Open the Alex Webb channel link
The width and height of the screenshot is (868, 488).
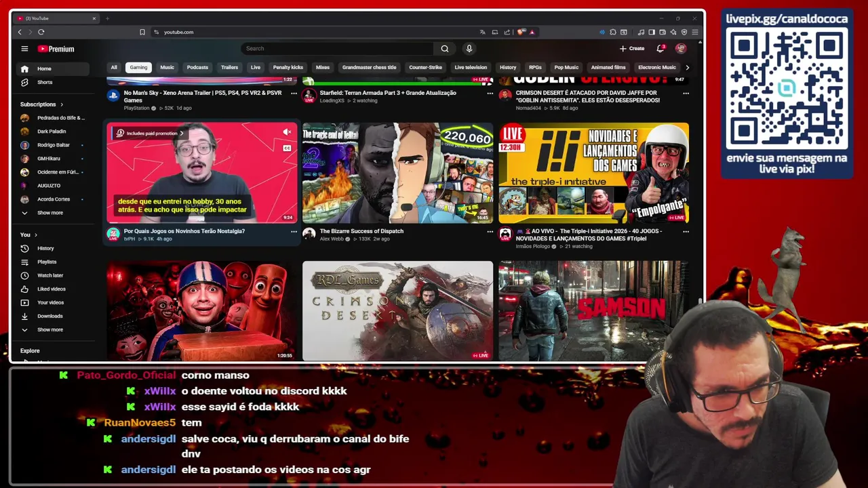pyautogui.click(x=332, y=239)
